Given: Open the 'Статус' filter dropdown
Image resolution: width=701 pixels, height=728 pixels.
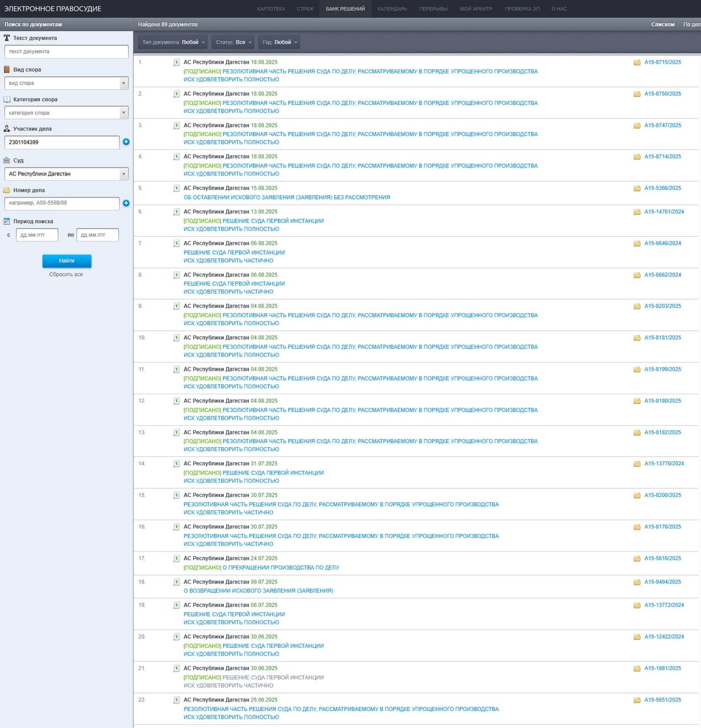Looking at the screenshot, I should tap(233, 42).
